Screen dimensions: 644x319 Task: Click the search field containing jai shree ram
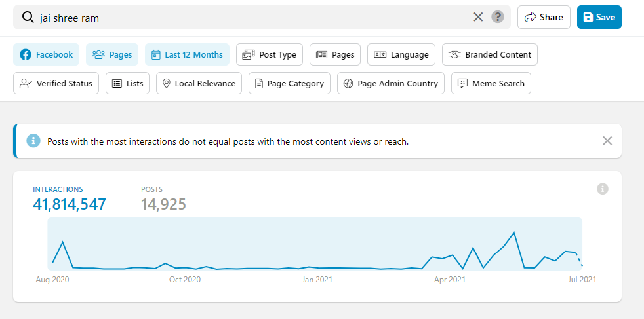(x=249, y=17)
